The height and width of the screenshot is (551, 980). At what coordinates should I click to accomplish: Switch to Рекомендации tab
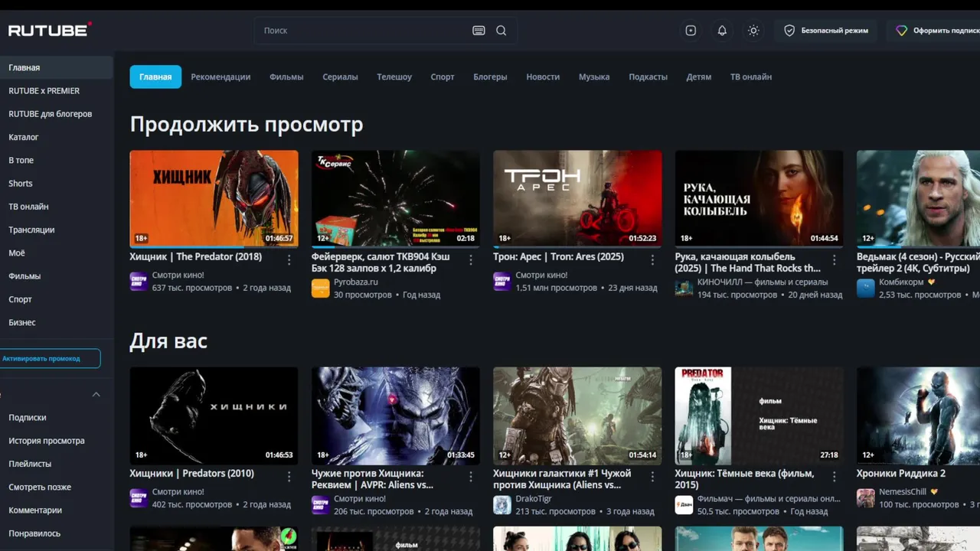pyautogui.click(x=220, y=77)
